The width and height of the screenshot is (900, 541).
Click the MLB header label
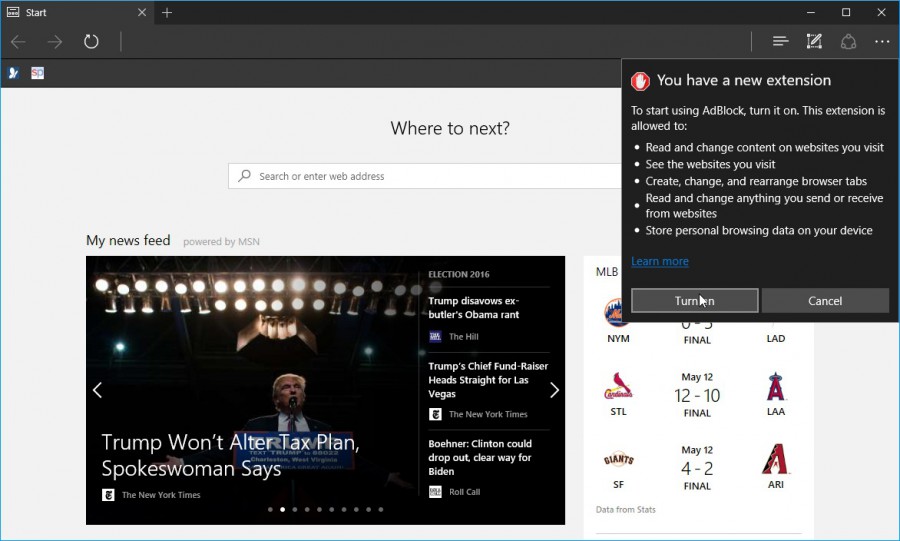(607, 272)
